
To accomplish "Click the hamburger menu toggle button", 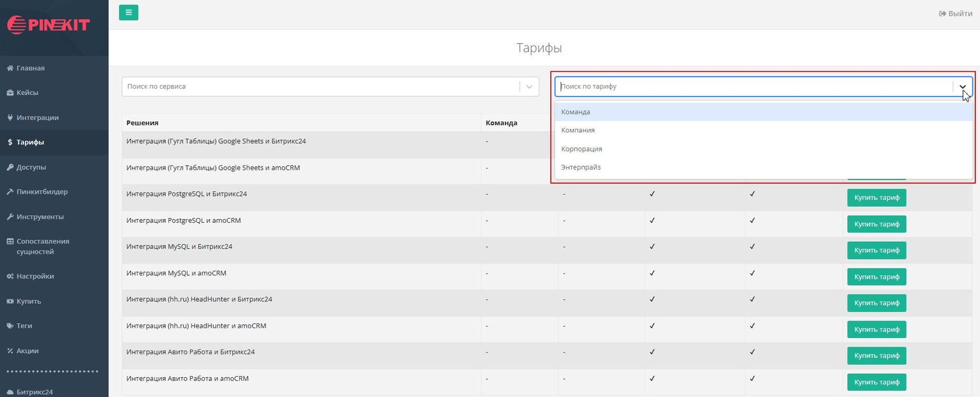I will tap(128, 12).
